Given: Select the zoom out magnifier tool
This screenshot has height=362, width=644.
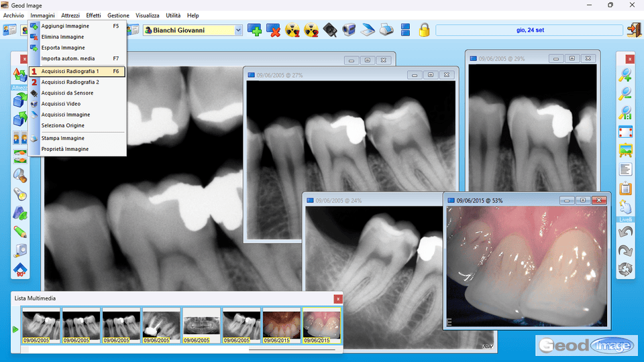Looking at the screenshot, I should click(x=625, y=94).
